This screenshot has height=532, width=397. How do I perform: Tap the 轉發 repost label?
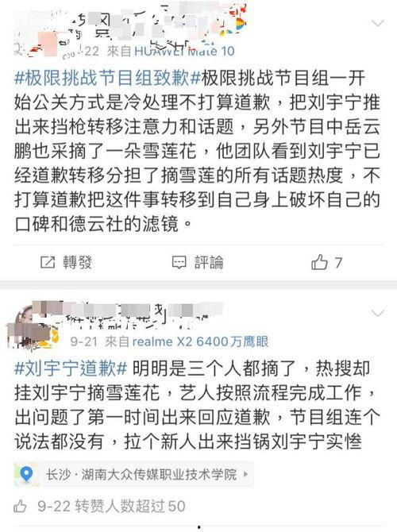tap(77, 262)
